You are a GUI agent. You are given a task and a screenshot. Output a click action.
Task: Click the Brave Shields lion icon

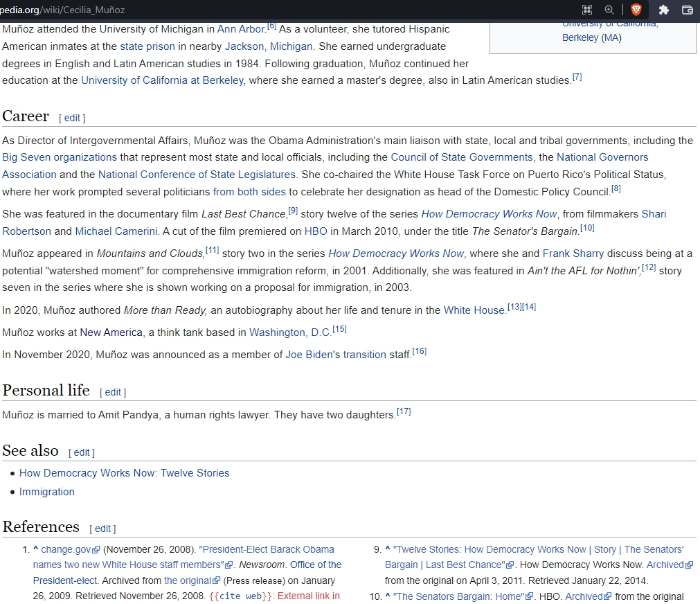pos(636,10)
